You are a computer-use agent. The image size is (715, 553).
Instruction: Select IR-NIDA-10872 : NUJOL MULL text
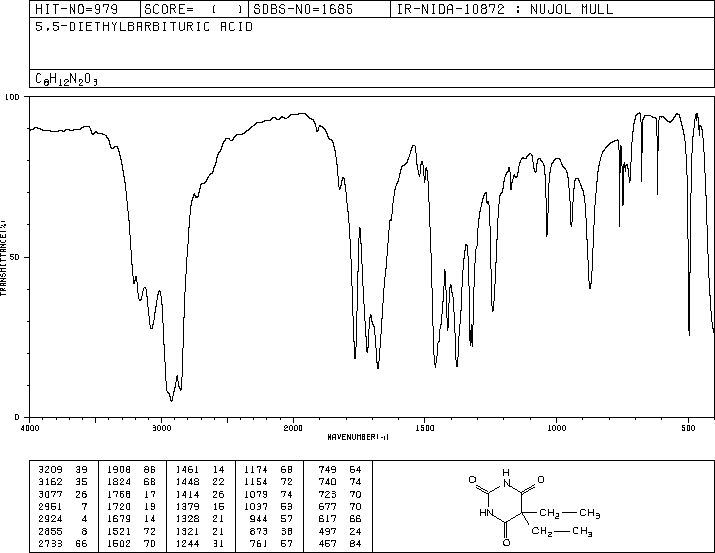(x=505, y=9)
